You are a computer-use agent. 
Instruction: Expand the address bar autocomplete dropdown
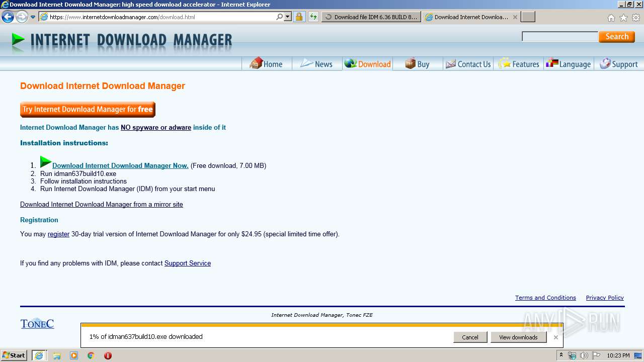[x=288, y=17]
